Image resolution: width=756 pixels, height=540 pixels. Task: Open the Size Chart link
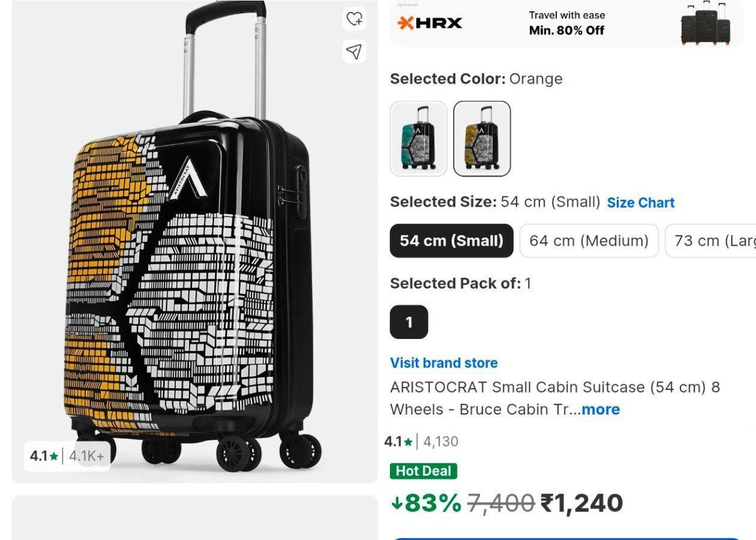640,203
